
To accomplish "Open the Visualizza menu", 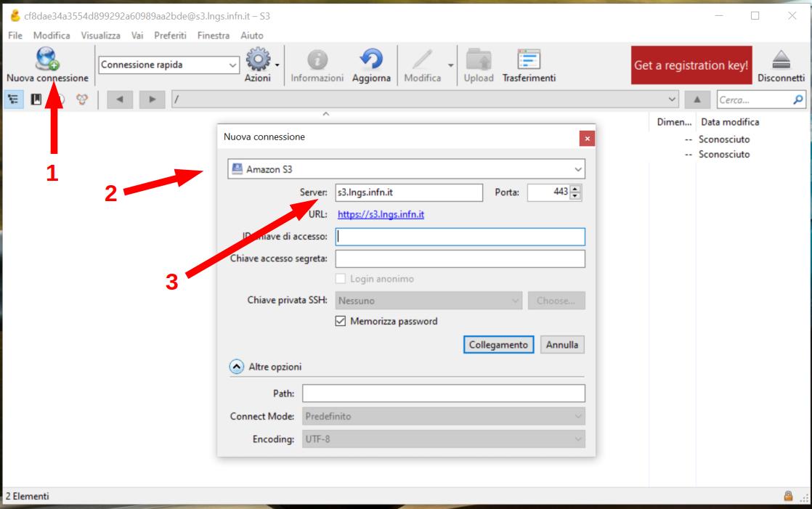I will tap(102, 35).
